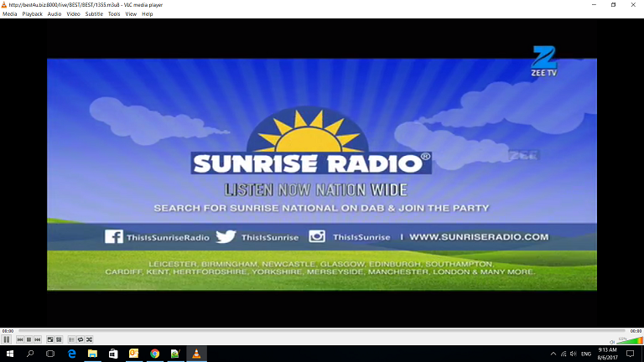Image resolution: width=644 pixels, height=362 pixels.
Task: Open Windows Action Center notifications
Action: [x=630, y=354]
